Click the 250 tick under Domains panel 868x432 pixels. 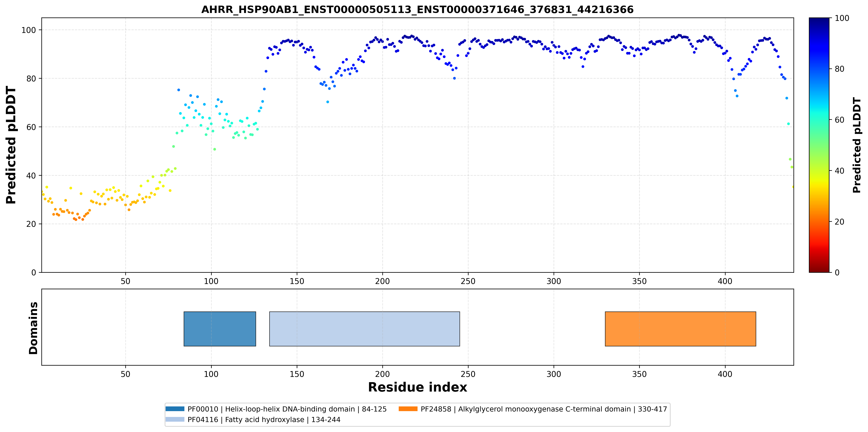468,374
